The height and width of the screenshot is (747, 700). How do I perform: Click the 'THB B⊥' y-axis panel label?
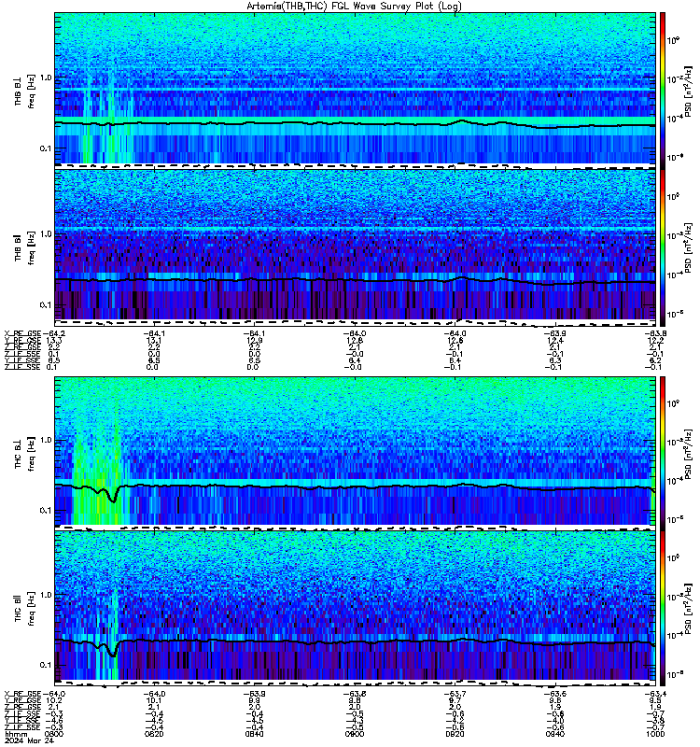(18, 91)
